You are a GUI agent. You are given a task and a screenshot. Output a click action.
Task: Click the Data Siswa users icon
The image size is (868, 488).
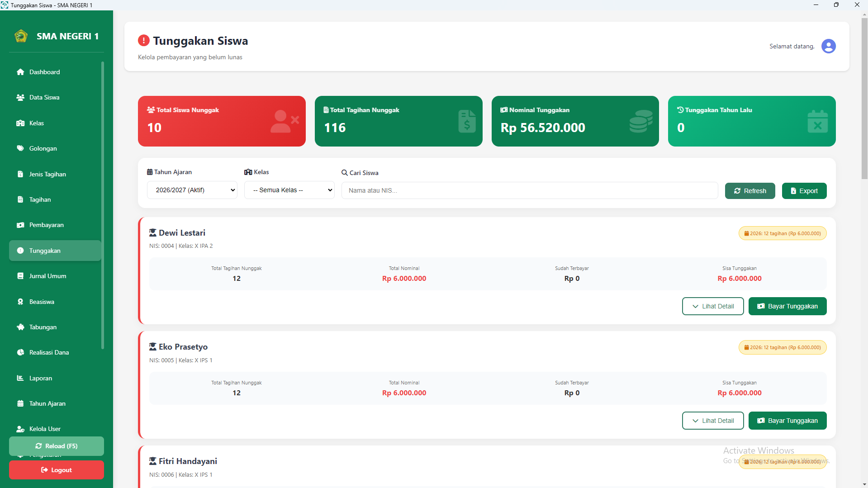(20, 97)
